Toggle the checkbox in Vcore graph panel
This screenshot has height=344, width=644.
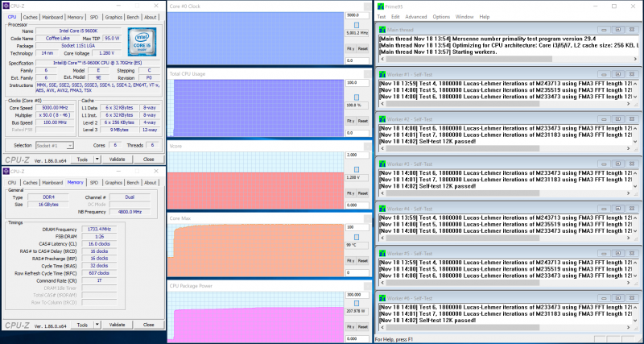click(x=357, y=170)
